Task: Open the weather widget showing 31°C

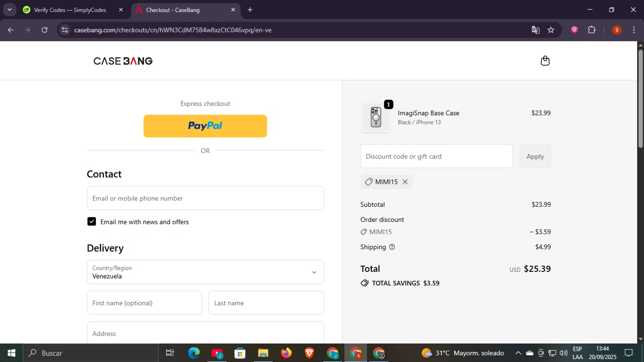Action: 463,353
